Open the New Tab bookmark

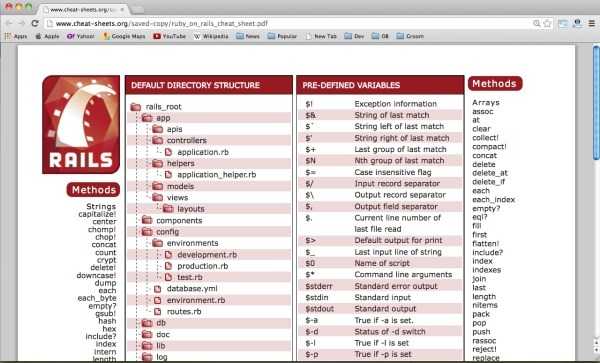coord(321,36)
